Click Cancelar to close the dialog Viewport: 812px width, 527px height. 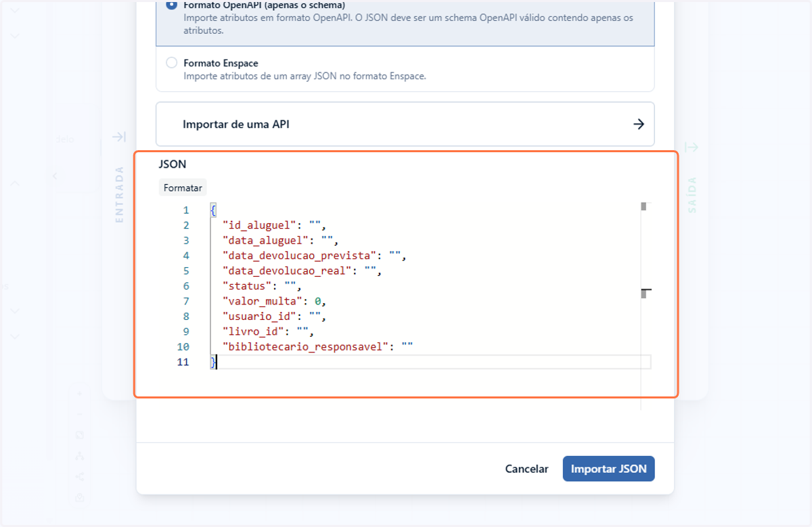point(526,469)
